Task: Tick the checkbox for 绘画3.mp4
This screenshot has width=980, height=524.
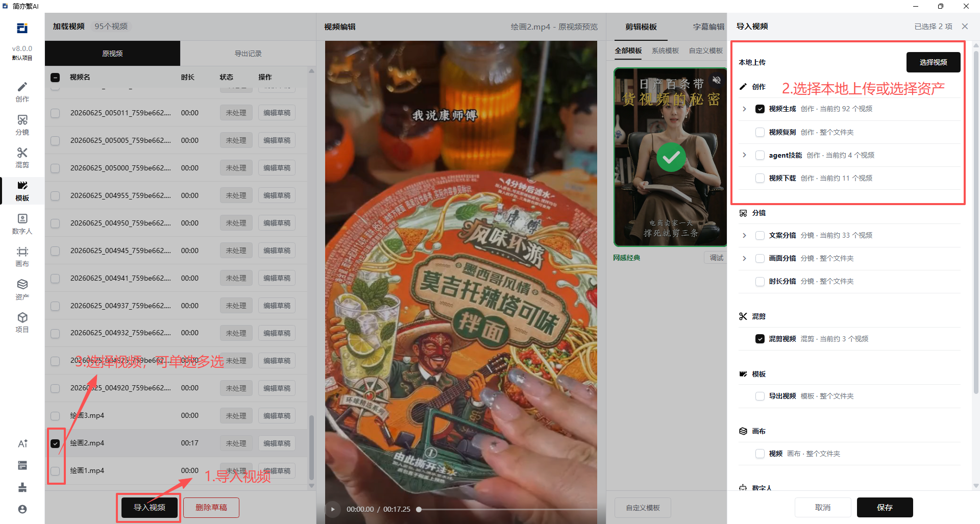Action: [x=55, y=416]
